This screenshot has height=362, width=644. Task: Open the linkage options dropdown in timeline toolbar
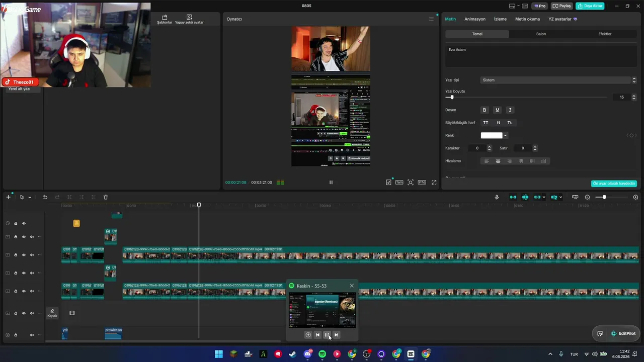pyautogui.click(x=544, y=197)
